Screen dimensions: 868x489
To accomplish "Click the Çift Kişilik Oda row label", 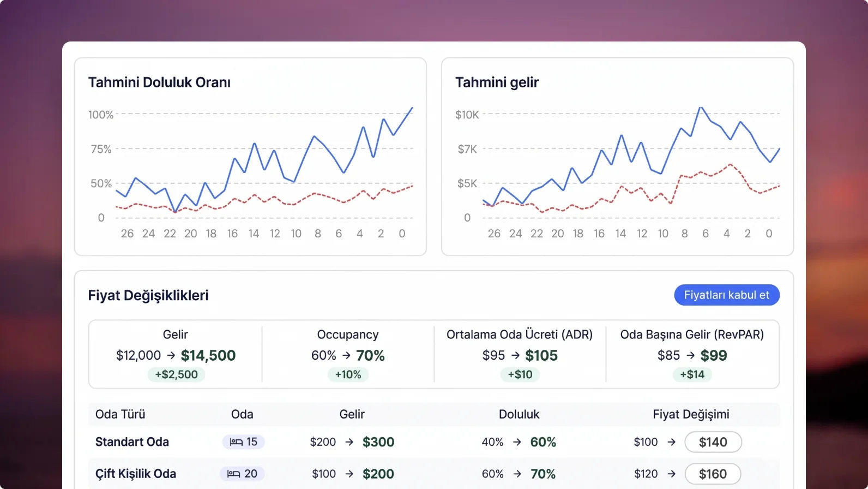I will (135, 474).
